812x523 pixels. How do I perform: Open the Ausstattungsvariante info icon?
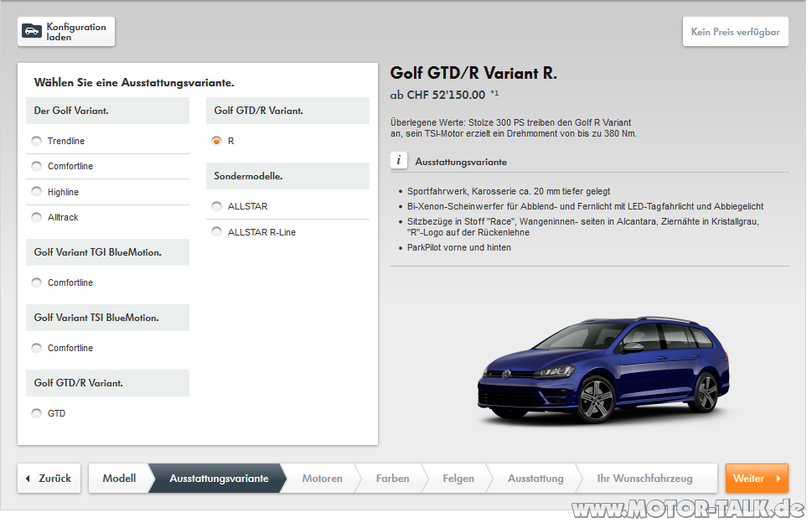(x=399, y=160)
